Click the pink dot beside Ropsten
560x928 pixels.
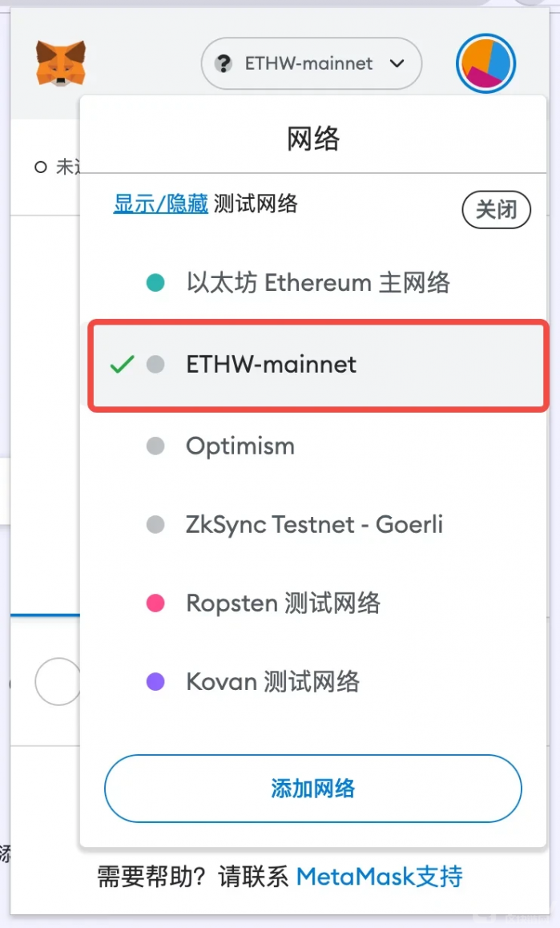(x=155, y=603)
